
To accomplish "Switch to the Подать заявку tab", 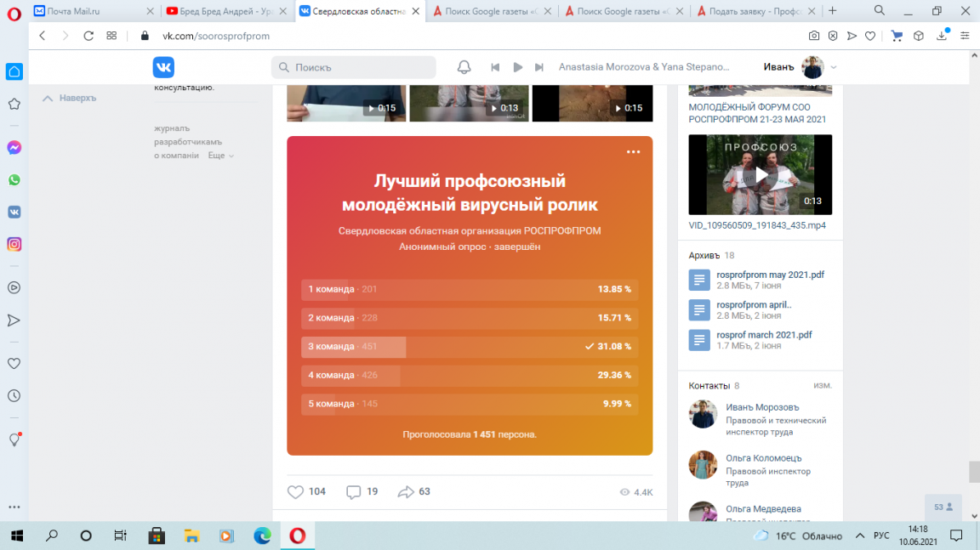I will pos(752,11).
